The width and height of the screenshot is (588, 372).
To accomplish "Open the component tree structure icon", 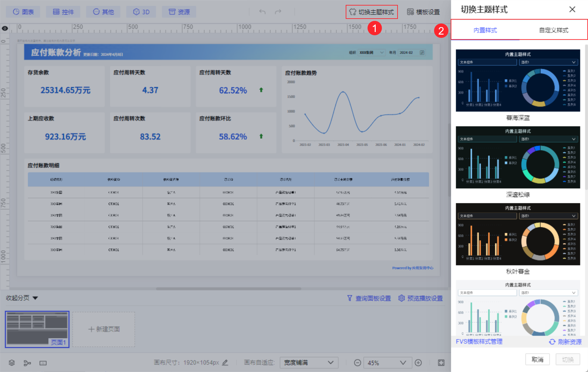I will [27, 363].
